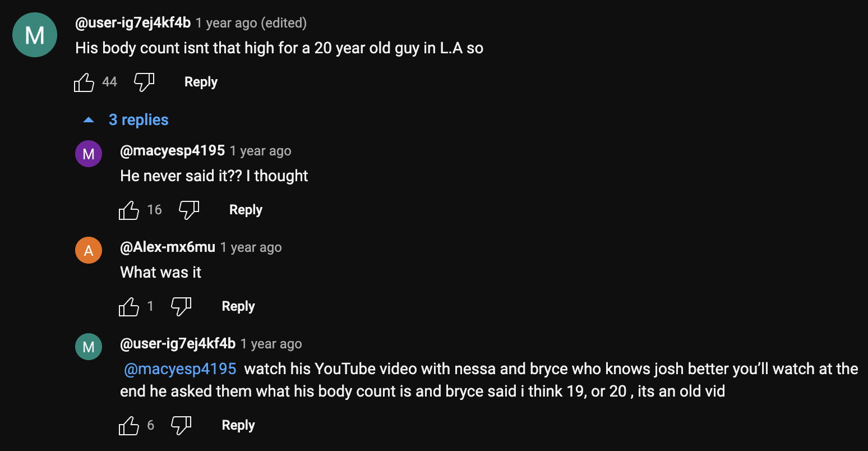Open the blue @macyesp4195 mention link
The image size is (868, 451).
[180, 369]
